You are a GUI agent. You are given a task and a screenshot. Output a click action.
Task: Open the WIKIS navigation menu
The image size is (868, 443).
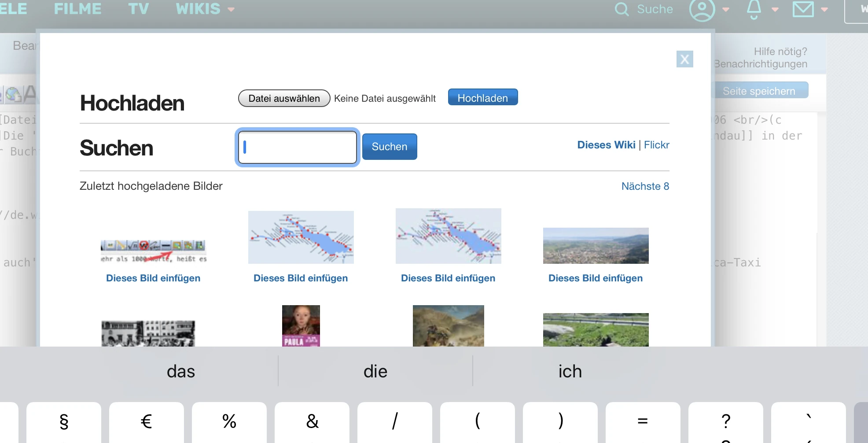pos(198,9)
